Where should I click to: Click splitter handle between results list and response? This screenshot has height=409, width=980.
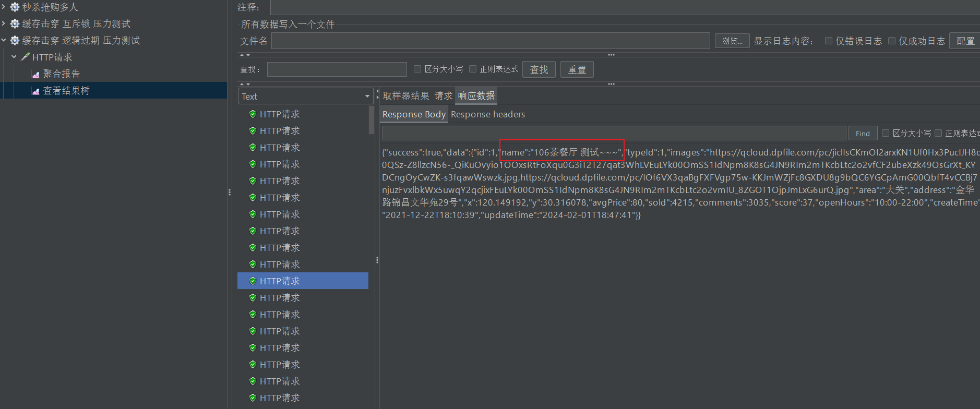[x=377, y=260]
